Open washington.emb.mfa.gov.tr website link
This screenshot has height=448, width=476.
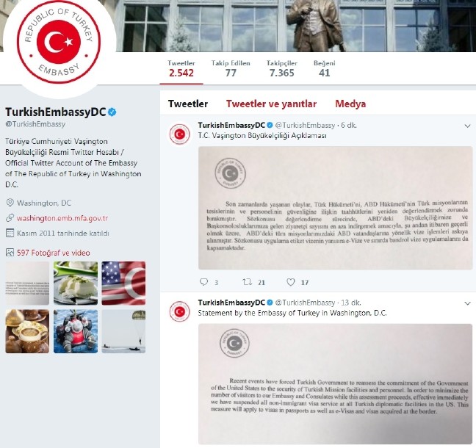coord(62,218)
